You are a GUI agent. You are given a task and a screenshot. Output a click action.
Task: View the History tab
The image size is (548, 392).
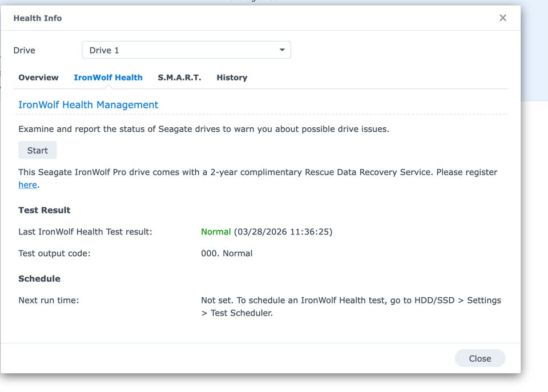point(232,78)
